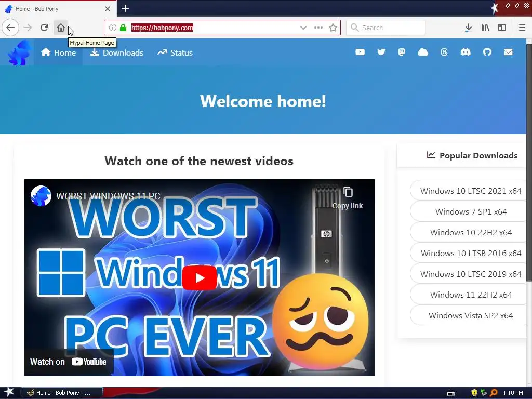Open the browser hamburger menu
532x399 pixels.
(522, 28)
